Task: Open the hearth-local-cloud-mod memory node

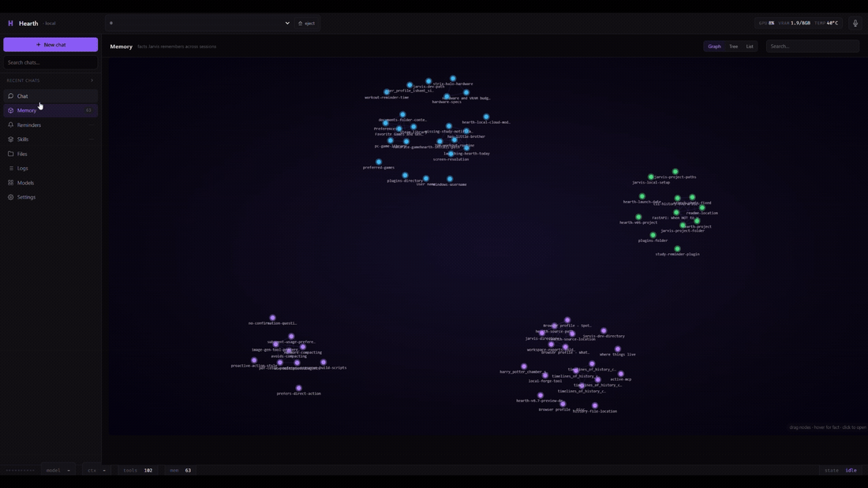Action: (x=486, y=117)
